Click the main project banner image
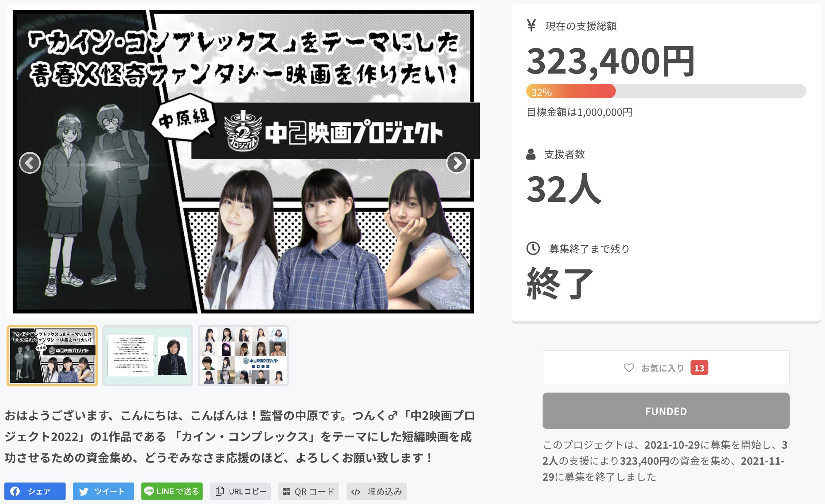Viewport: 825px width, 504px height. coord(243,161)
